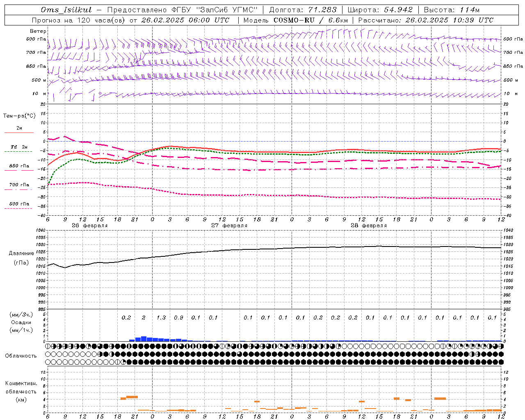Click the 850 гПа temperature legend entry

[19, 166]
